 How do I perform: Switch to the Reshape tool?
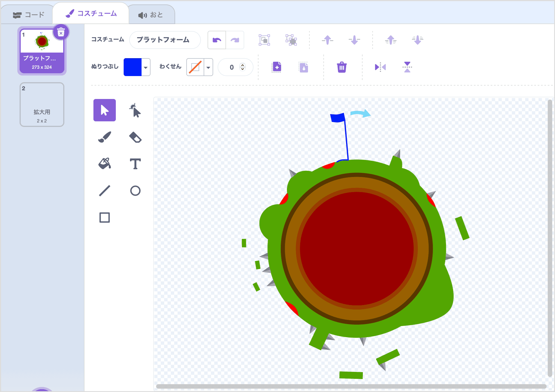135,110
